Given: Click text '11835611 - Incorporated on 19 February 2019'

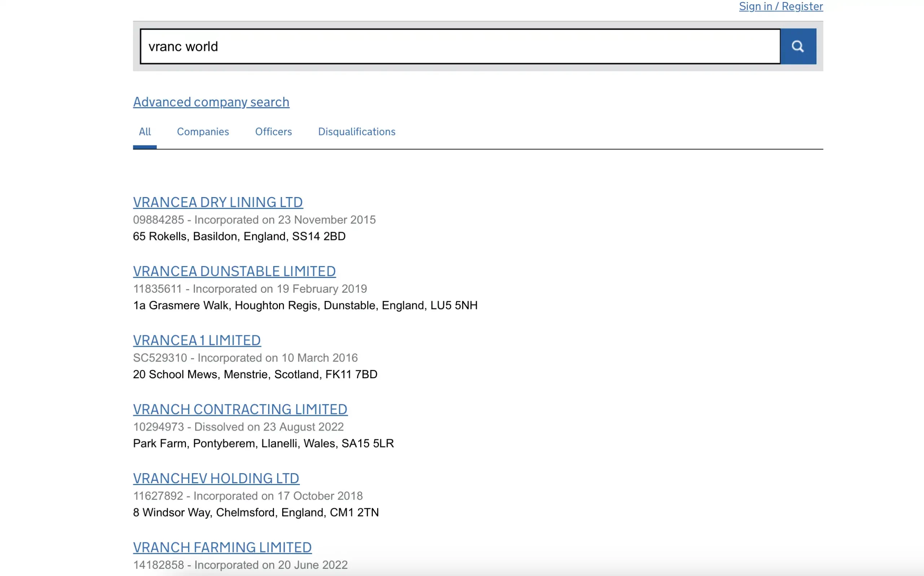Looking at the screenshot, I should pyautogui.click(x=250, y=289).
